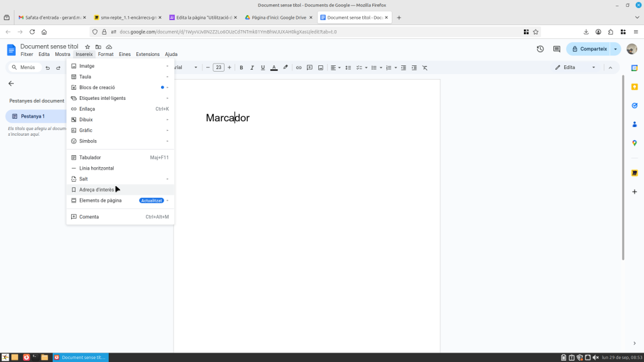Click the clear formatting icon
644x362 pixels.
pos(425,67)
